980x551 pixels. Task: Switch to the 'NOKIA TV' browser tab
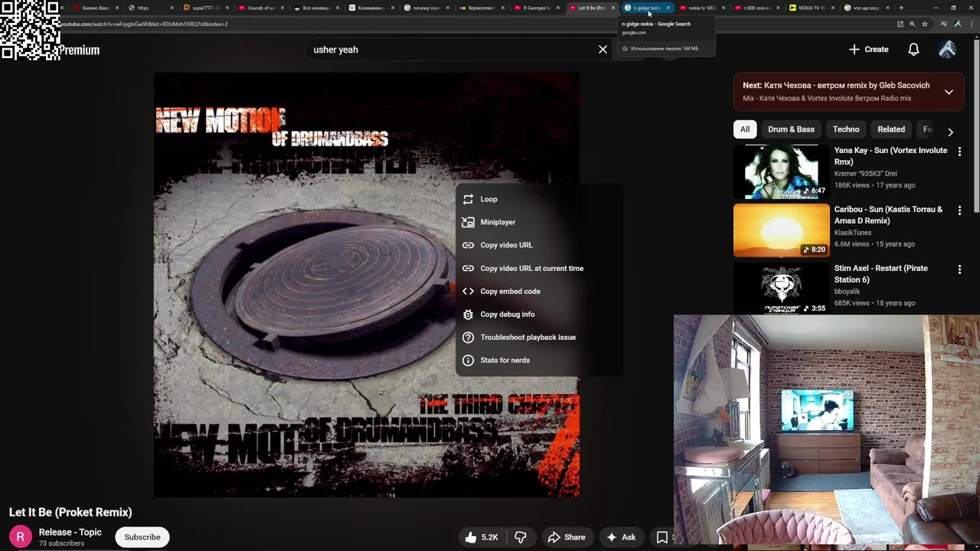click(x=812, y=8)
